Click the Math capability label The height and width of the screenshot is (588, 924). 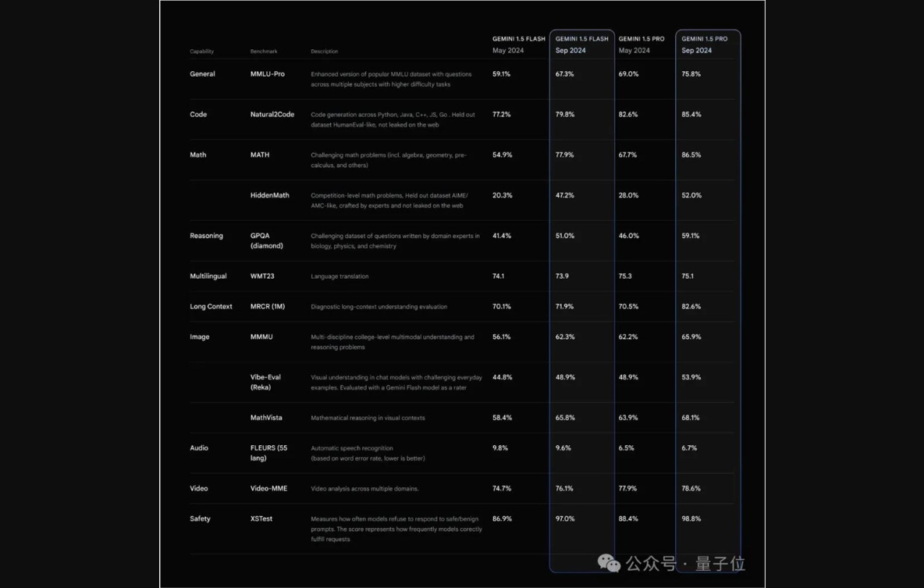click(x=198, y=155)
